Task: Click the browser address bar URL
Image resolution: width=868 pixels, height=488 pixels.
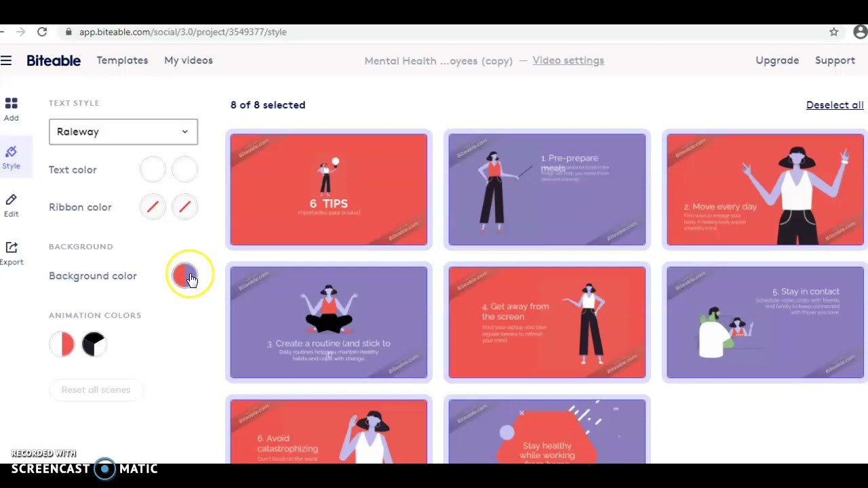Action: tap(182, 32)
